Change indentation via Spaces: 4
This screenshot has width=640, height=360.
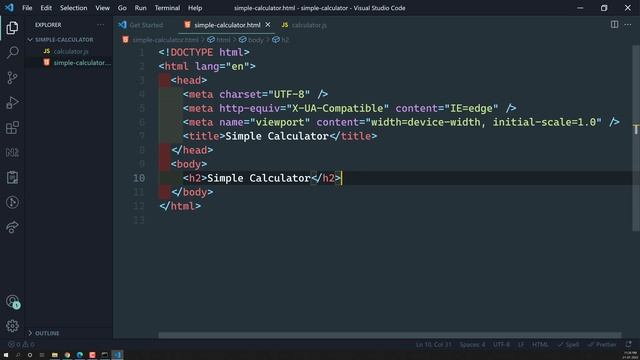(x=472, y=344)
